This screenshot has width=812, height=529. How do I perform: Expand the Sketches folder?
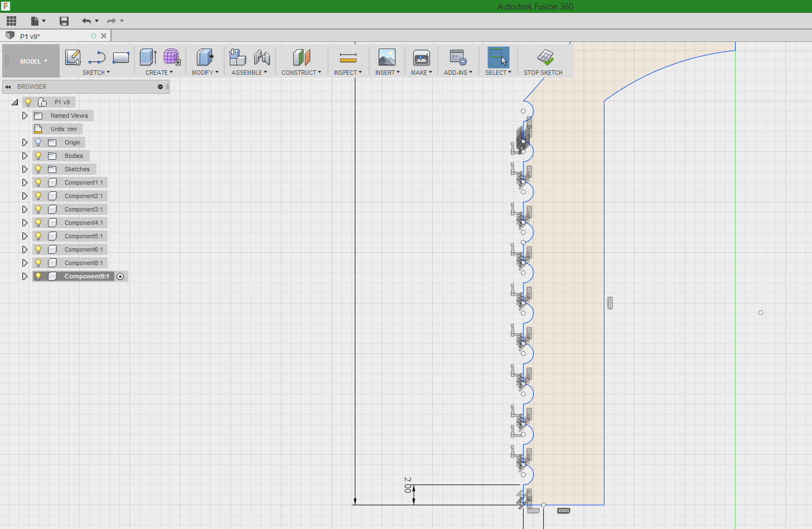(25, 169)
